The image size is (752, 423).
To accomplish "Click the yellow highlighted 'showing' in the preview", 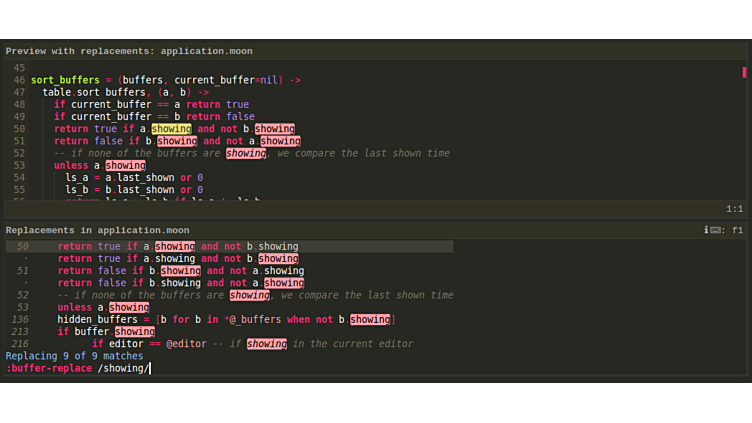I will click(171, 129).
